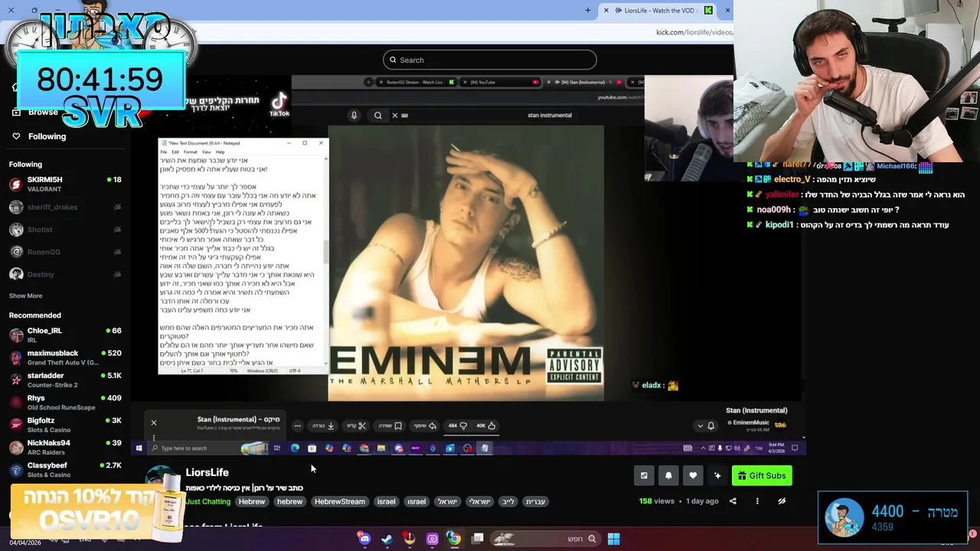The height and width of the screenshot is (551, 980).
Task: Click the YouTube download button
Action: click(323, 425)
